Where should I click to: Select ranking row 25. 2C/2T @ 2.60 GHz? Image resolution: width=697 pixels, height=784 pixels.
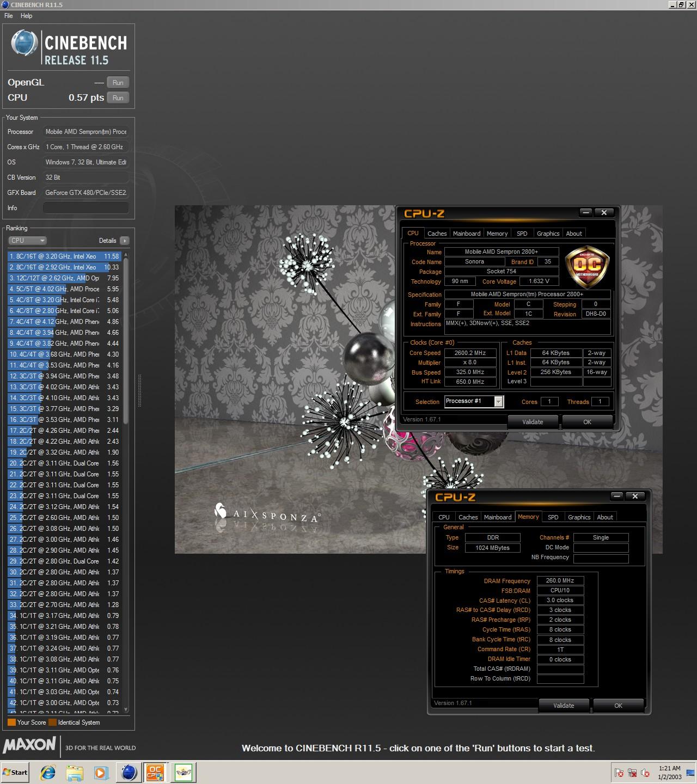(64, 517)
